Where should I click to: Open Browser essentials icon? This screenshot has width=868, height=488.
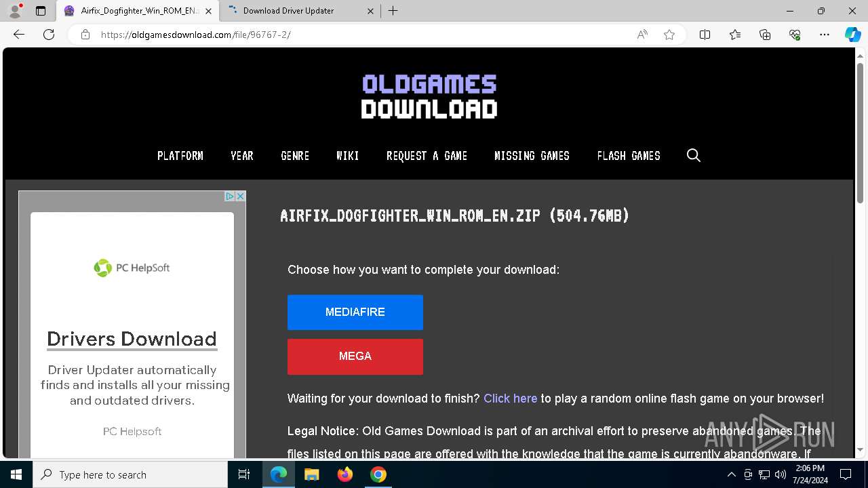tap(795, 35)
